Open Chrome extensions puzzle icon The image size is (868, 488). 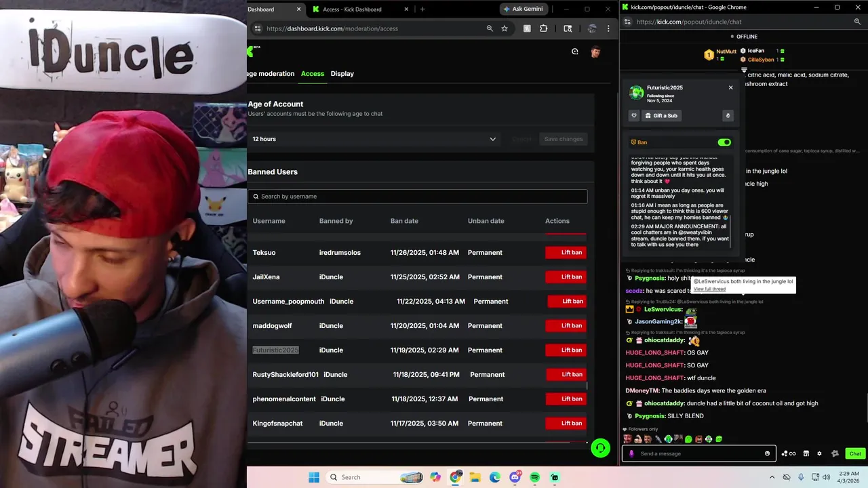543,28
